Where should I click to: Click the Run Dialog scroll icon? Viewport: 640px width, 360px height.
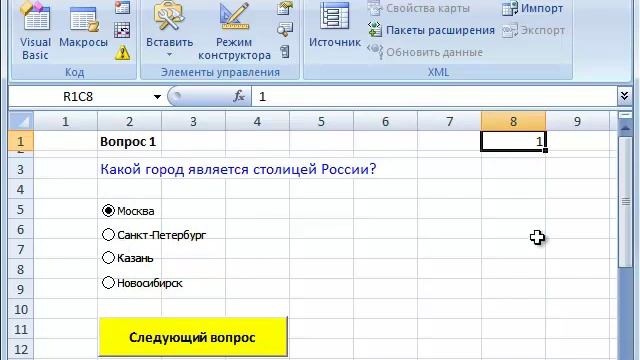284,52
